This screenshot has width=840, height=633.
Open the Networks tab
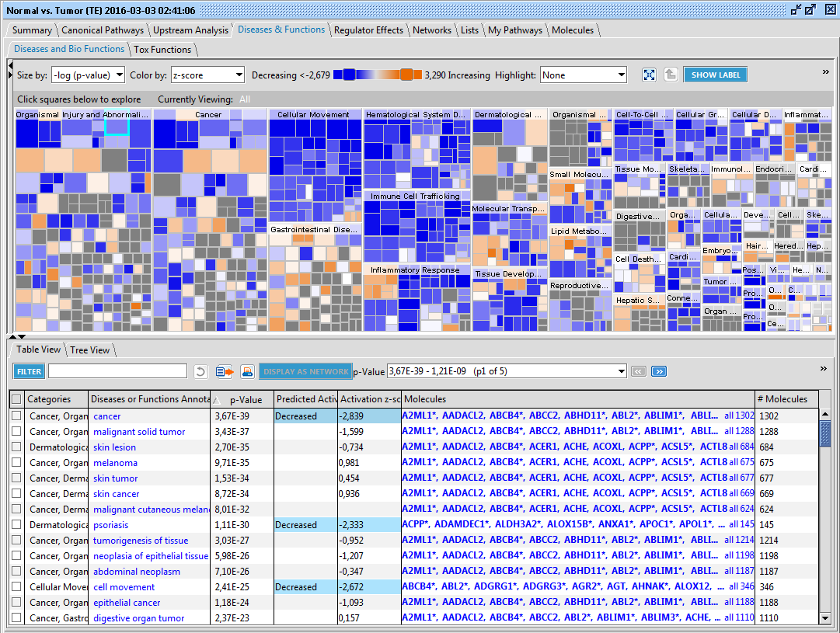(x=432, y=30)
